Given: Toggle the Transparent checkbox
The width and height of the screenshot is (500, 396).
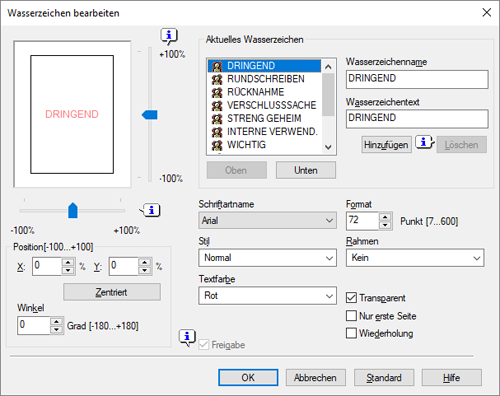Looking at the screenshot, I should click(351, 298).
